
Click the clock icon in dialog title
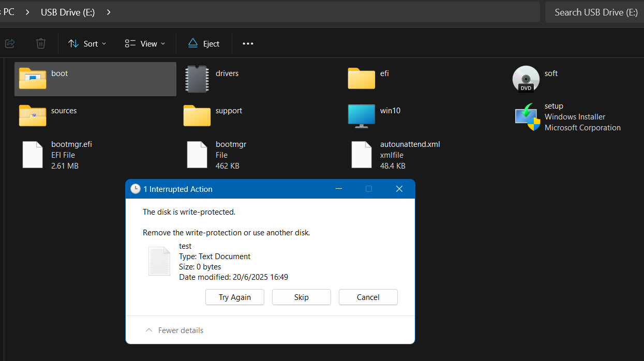136,189
